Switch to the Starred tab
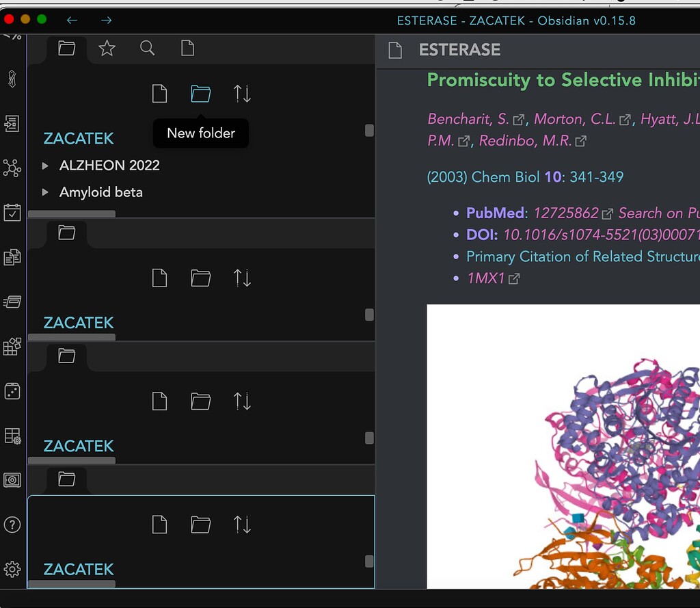 pyautogui.click(x=107, y=48)
